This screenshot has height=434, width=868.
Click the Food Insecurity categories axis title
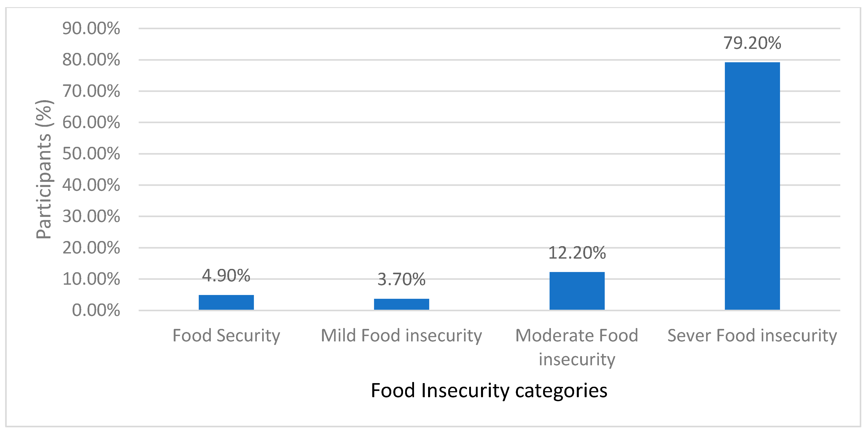coord(489,390)
